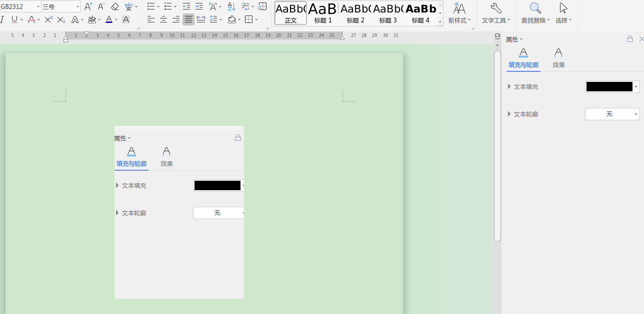644x314 pixels.
Task: Open the borders dropdown arrow
Action: click(x=256, y=20)
